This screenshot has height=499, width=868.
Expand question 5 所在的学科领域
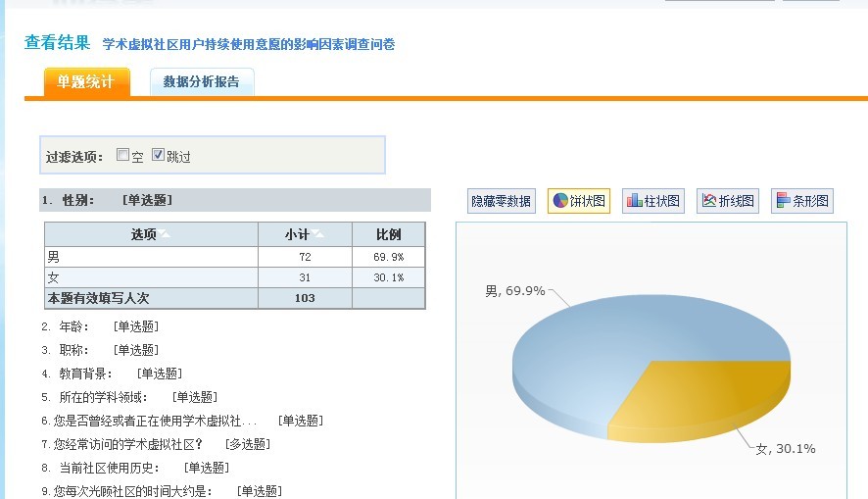129,397
